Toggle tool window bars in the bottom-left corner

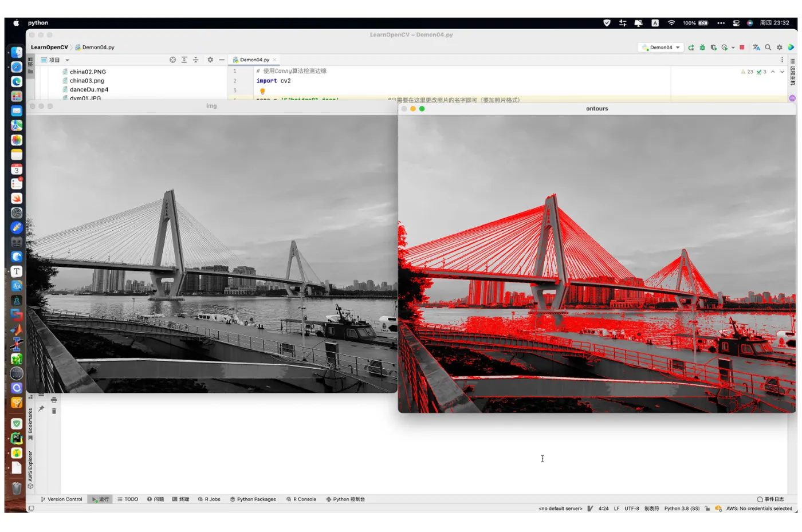[32, 509]
